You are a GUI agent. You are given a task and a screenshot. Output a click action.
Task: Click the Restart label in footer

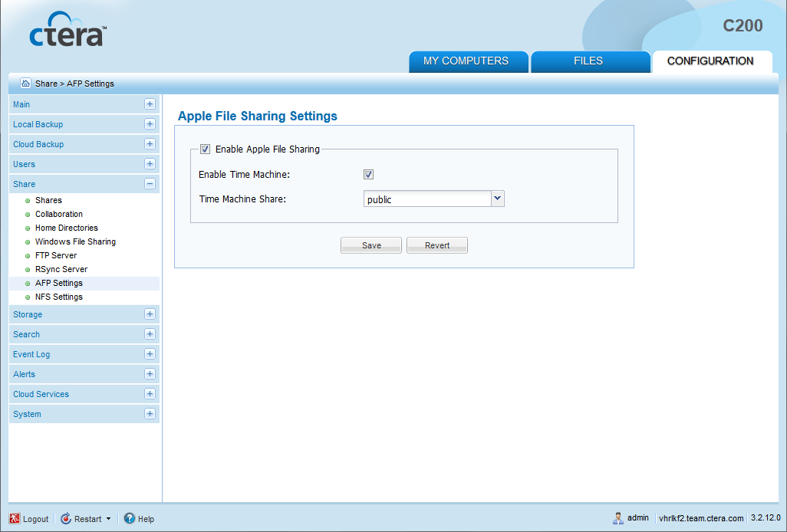(x=88, y=519)
